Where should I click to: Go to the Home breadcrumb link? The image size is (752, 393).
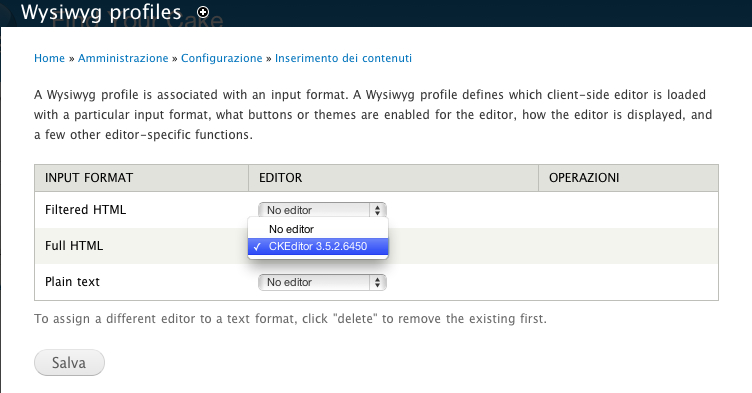[x=49, y=58]
